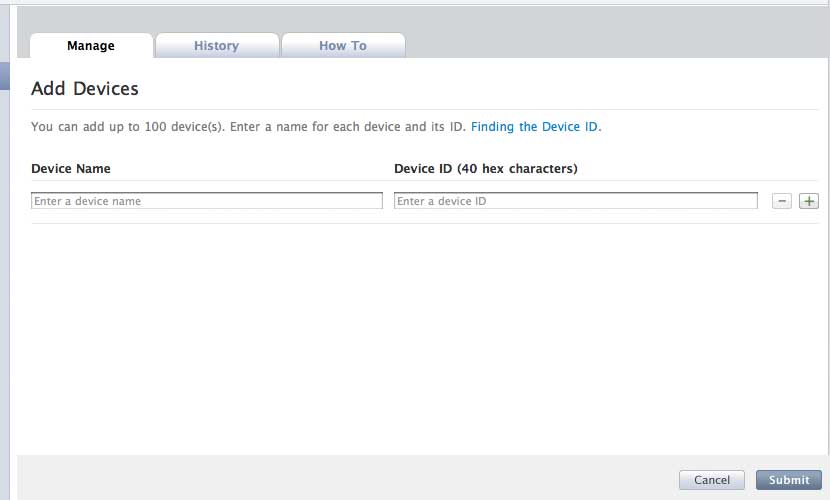
Task: Click the plus icon to add a device row
Action: tap(809, 201)
